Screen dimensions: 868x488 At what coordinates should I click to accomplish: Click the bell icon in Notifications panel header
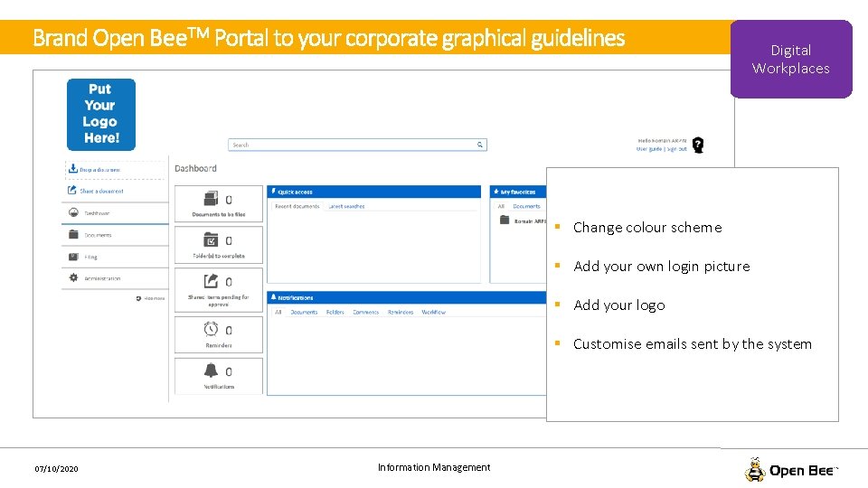click(273, 297)
